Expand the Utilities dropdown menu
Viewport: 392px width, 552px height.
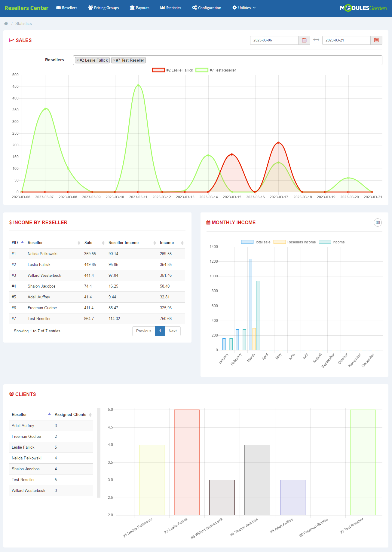(x=244, y=8)
